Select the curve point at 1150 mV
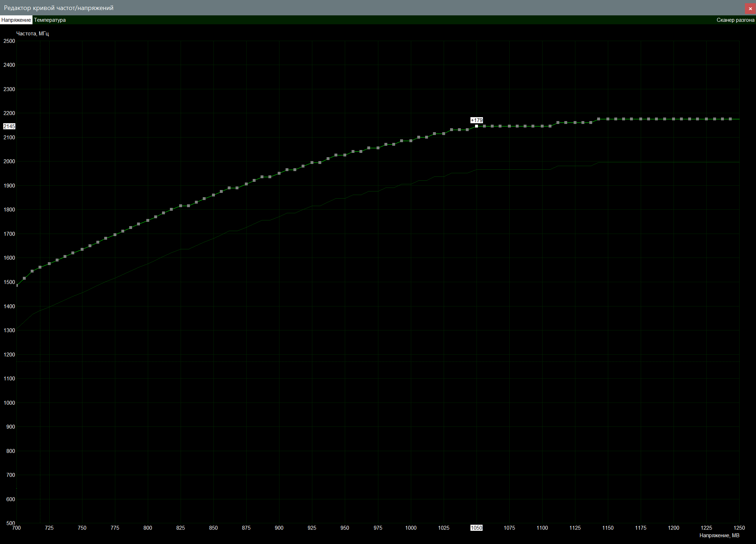Image resolution: width=756 pixels, height=544 pixels. [x=608, y=119]
